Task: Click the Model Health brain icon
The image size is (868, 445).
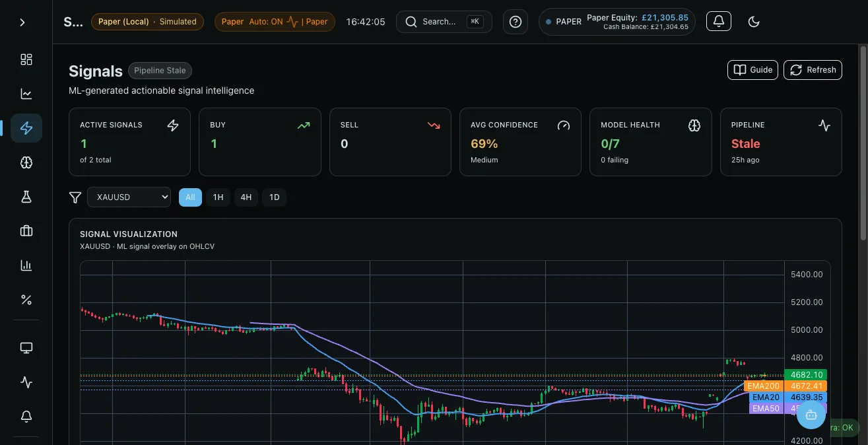Action: click(x=694, y=125)
